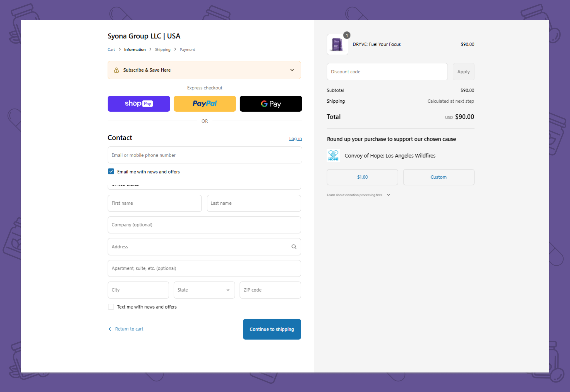The width and height of the screenshot is (570, 392).
Task: Click the back arrow beside Return to cart
Action: pos(110,329)
